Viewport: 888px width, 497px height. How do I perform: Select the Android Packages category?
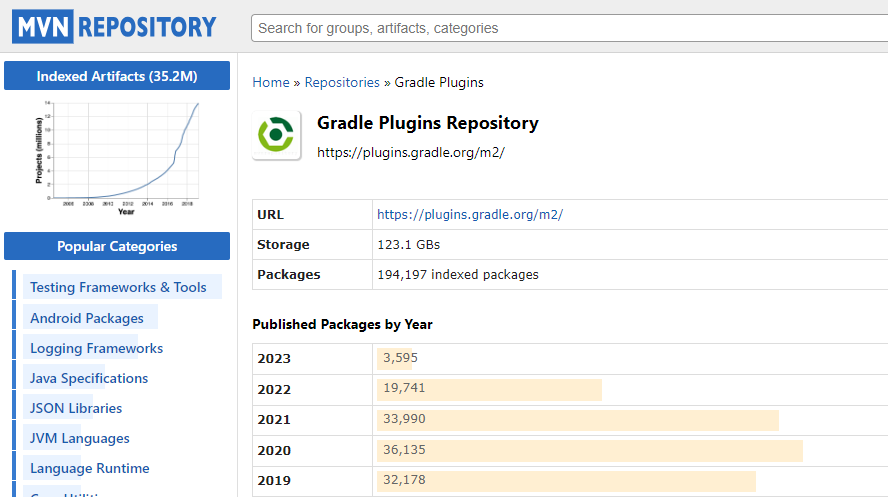pos(87,318)
